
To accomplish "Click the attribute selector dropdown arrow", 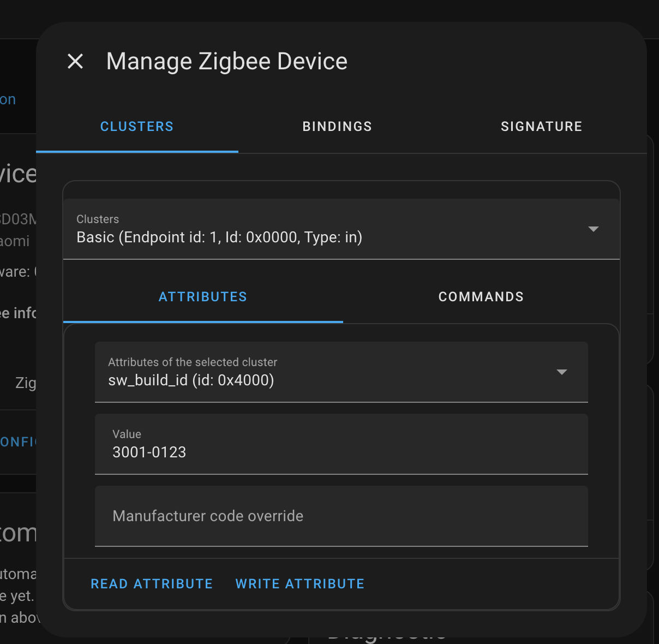I will pos(562,372).
